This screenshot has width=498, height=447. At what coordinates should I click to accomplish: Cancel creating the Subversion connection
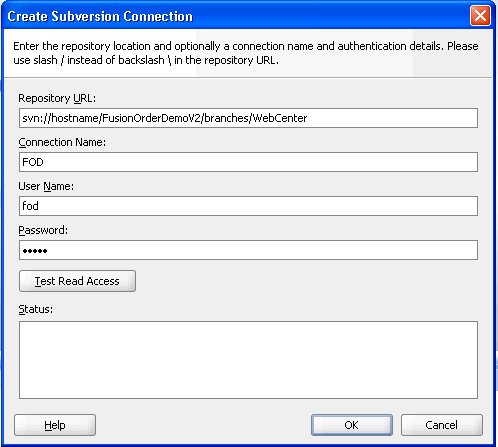click(442, 425)
